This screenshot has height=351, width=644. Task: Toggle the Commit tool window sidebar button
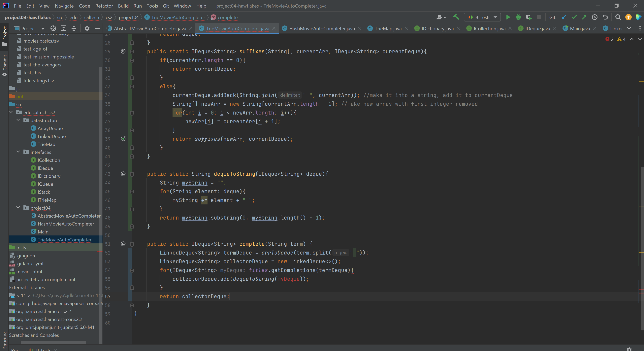click(5, 65)
